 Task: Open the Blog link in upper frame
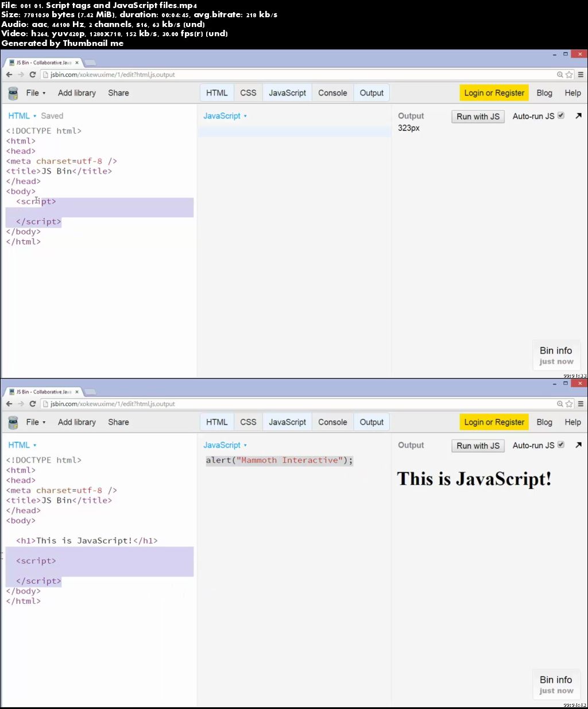[x=544, y=93]
